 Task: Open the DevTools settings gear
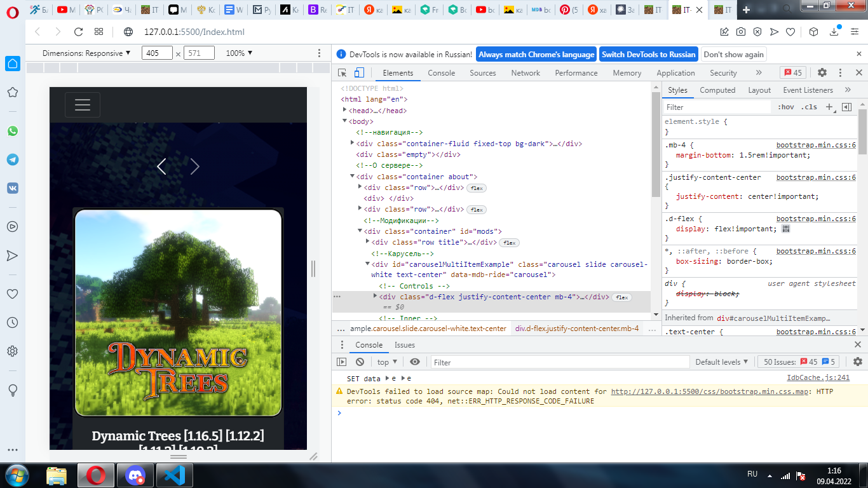(x=822, y=73)
